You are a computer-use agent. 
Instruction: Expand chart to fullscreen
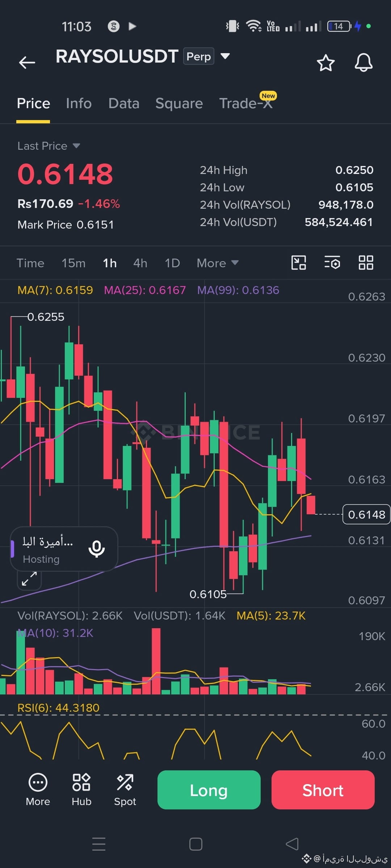[x=29, y=579]
